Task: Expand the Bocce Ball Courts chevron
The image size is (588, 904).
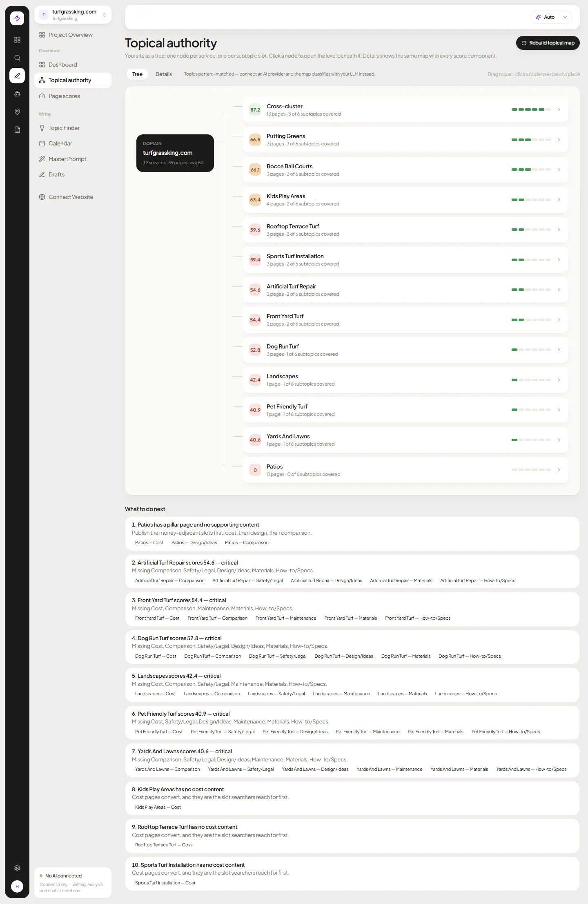Action: pyautogui.click(x=559, y=170)
